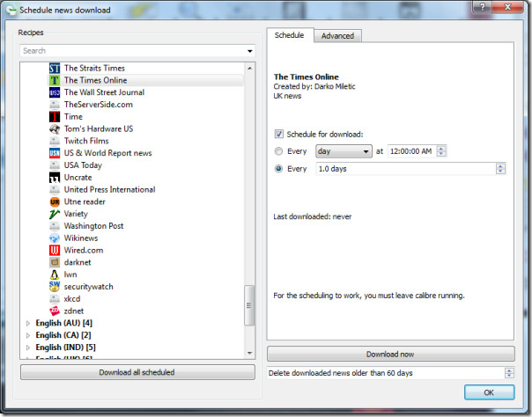Click the Uncrate black icon
The width and height of the screenshot is (532, 417).
point(55,178)
